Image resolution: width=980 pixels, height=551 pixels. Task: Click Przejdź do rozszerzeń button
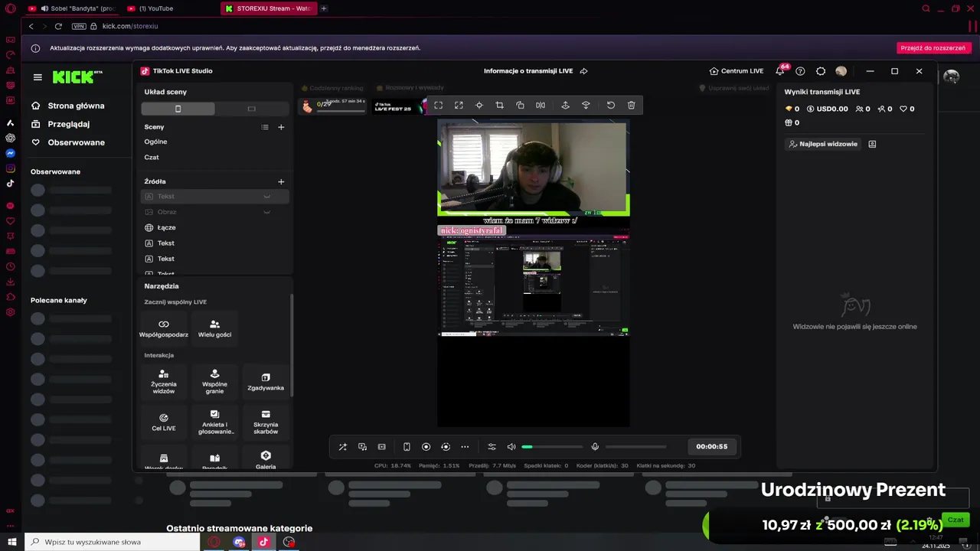click(x=933, y=47)
